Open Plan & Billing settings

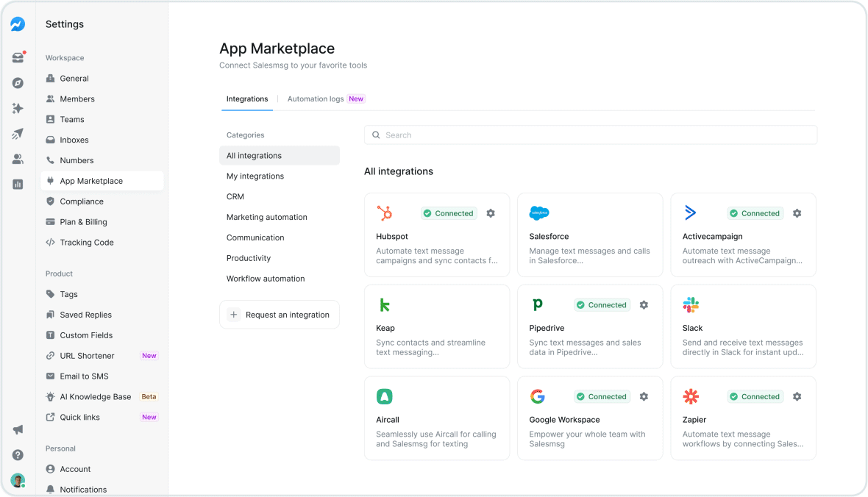102,222
